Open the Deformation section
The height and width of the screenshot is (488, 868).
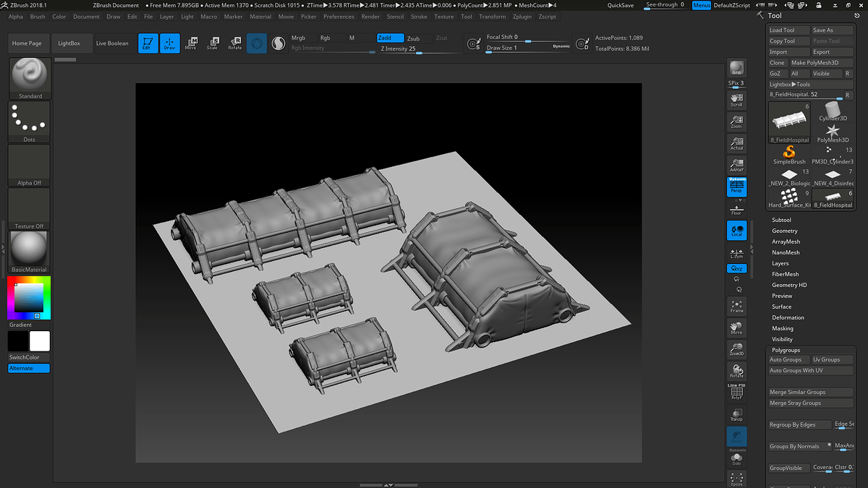[x=788, y=317]
